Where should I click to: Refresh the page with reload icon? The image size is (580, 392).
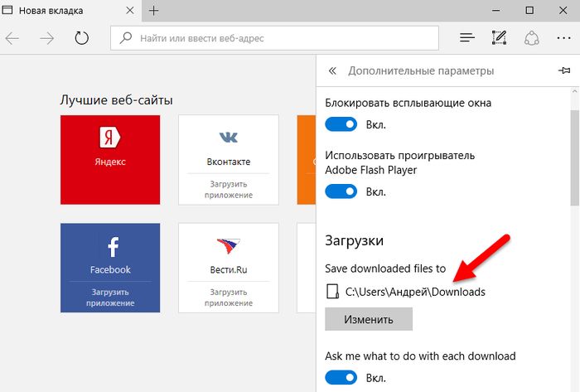click(81, 38)
